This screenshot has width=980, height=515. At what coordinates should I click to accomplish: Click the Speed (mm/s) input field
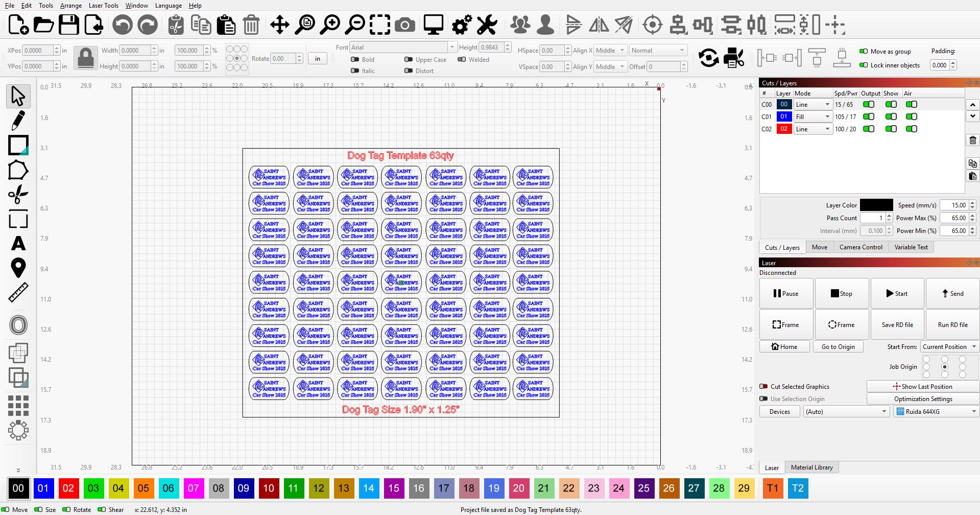(x=954, y=205)
